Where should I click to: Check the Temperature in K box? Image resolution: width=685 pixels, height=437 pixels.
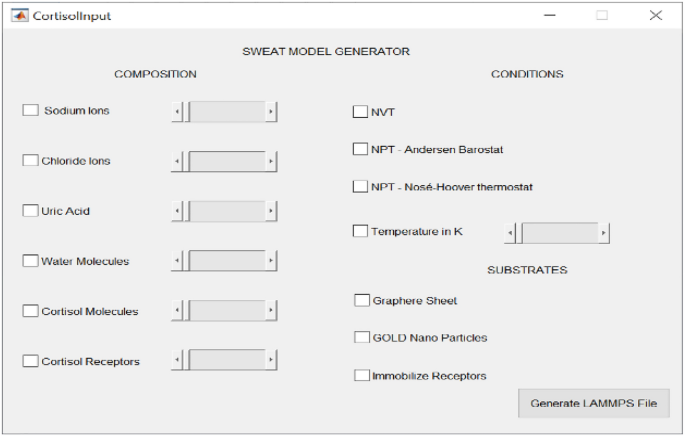[360, 231]
